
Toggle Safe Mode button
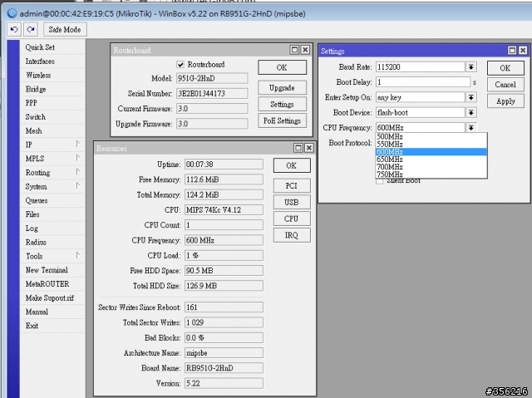[x=65, y=29]
